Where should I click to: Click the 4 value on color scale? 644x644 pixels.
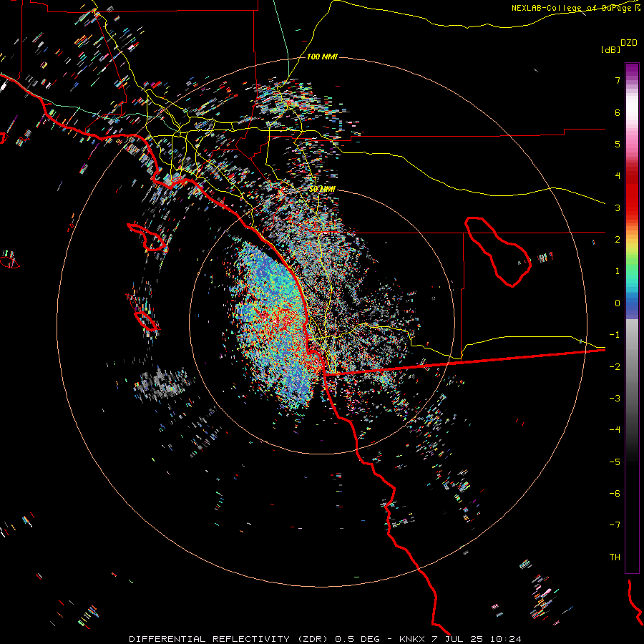coord(618,176)
